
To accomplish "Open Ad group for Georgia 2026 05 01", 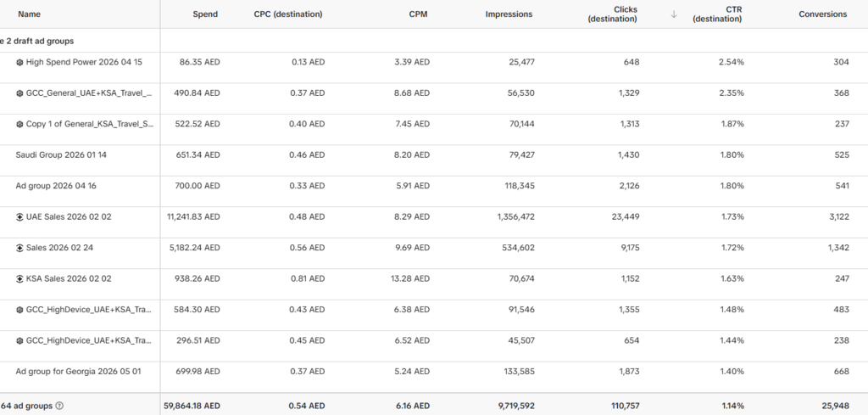I will point(78,371).
